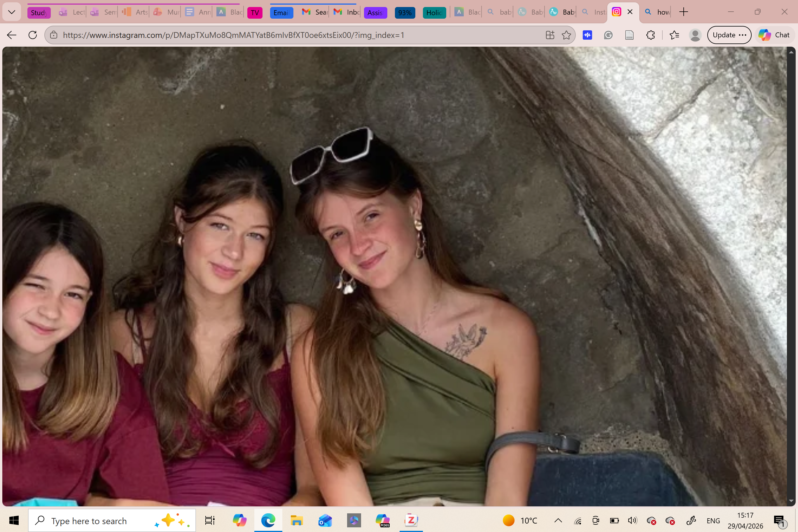This screenshot has width=798, height=532.
Task: Open the Study tab group label
Action: click(39, 13)
